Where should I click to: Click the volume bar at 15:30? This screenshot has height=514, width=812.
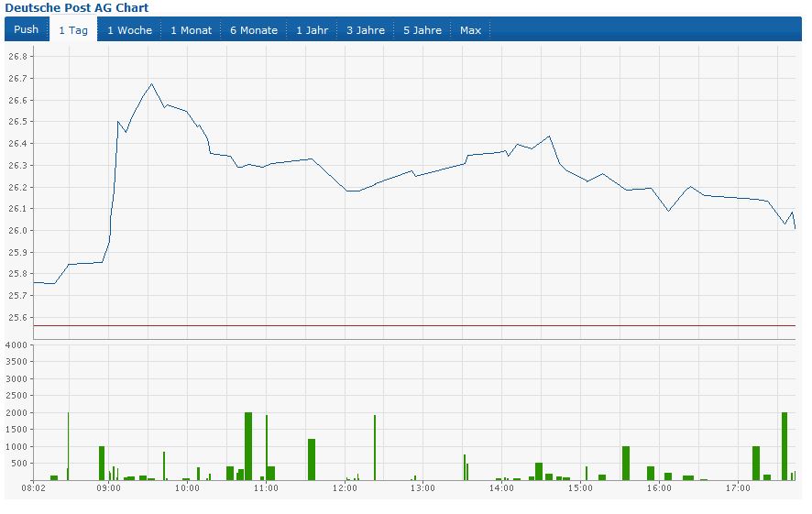tap(626, 464)
